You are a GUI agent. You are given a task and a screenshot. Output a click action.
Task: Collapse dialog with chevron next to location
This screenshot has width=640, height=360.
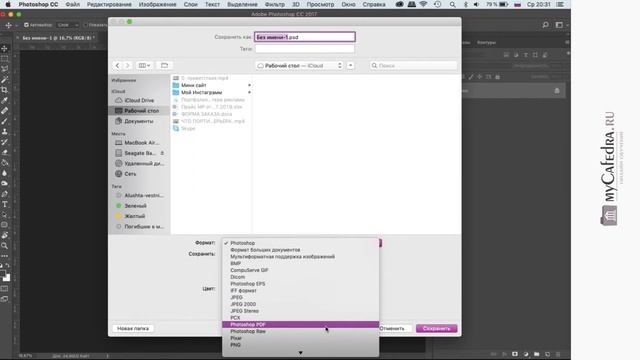(x=350, y=65)
